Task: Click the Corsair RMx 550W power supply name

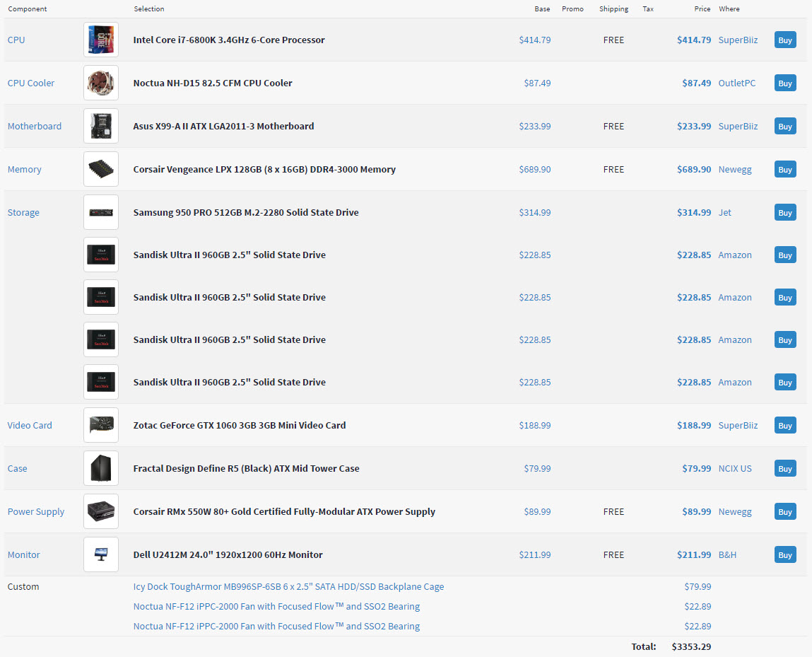Action: pyautogui.click(x=284, y=512)
